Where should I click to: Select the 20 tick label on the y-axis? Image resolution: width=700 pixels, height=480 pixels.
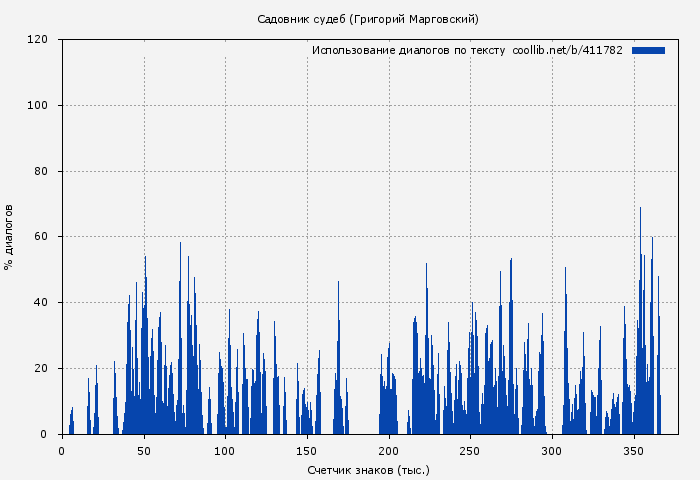[41, 369]
